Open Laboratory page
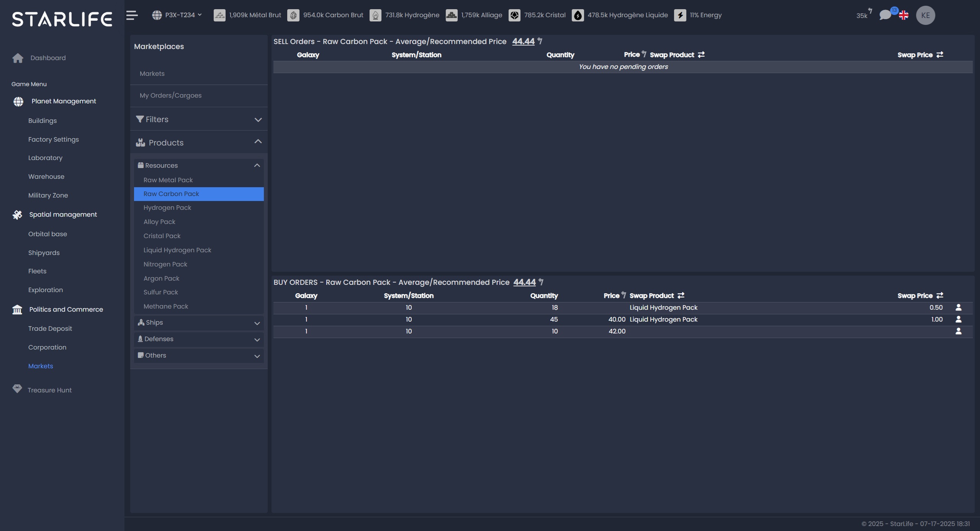Screen dimensions: 980x531 pyautogui.click(x=45, y=158)
